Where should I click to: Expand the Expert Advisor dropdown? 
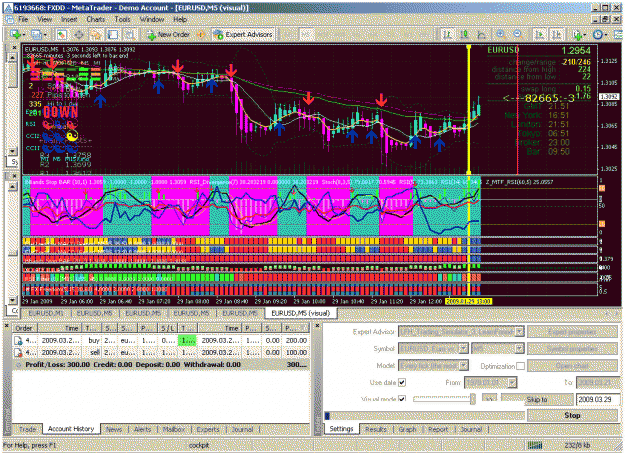click(519, 332)
